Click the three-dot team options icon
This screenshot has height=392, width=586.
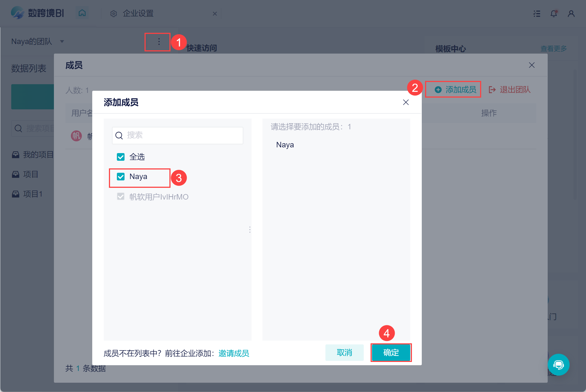pos(159,42)
